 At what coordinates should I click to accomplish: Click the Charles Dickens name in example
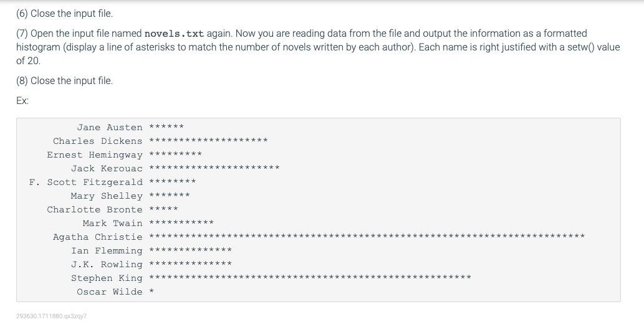click(97, 141)
